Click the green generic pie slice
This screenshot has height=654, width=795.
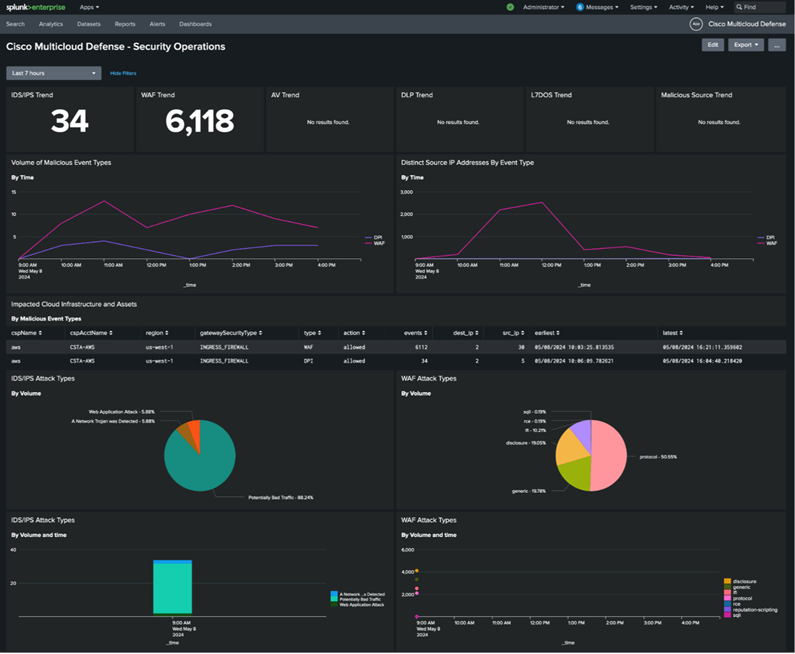coord(577,473)
